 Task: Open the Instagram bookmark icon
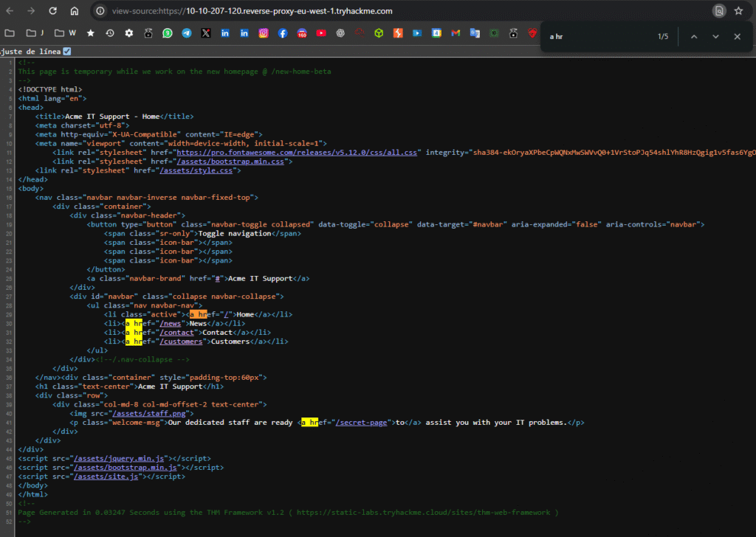click(x=264, y=33)
